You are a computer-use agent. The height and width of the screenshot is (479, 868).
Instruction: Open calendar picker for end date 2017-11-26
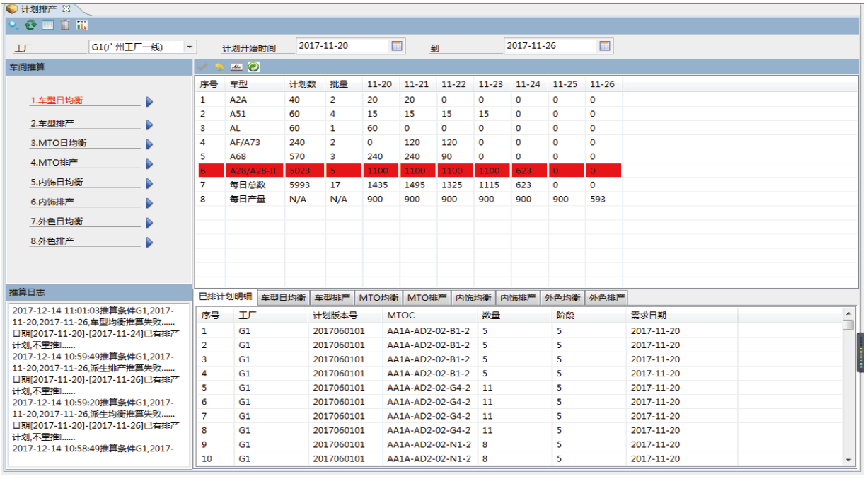tap(605, 46)
